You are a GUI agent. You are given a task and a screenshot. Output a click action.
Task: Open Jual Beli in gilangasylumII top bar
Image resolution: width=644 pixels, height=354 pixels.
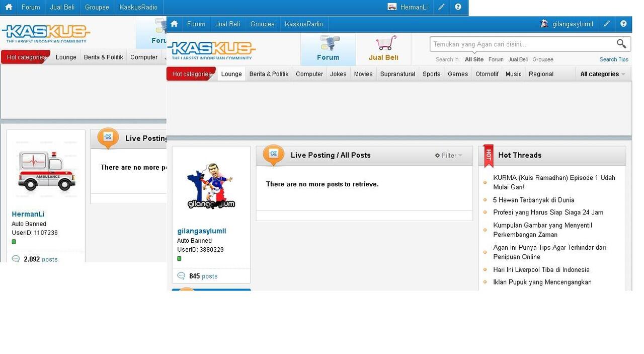[x=228, y=24]
